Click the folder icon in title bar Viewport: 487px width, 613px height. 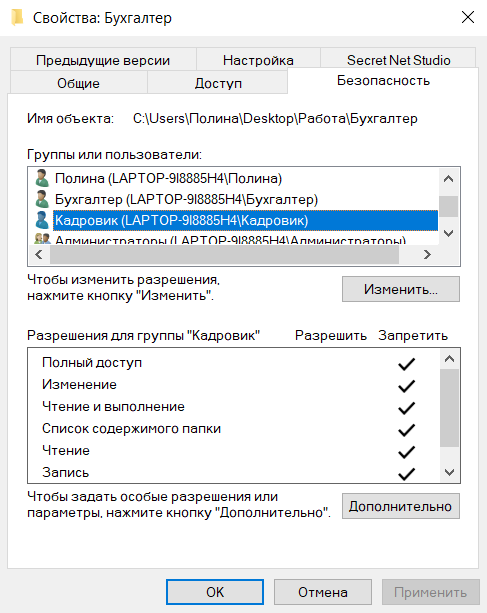17,18
